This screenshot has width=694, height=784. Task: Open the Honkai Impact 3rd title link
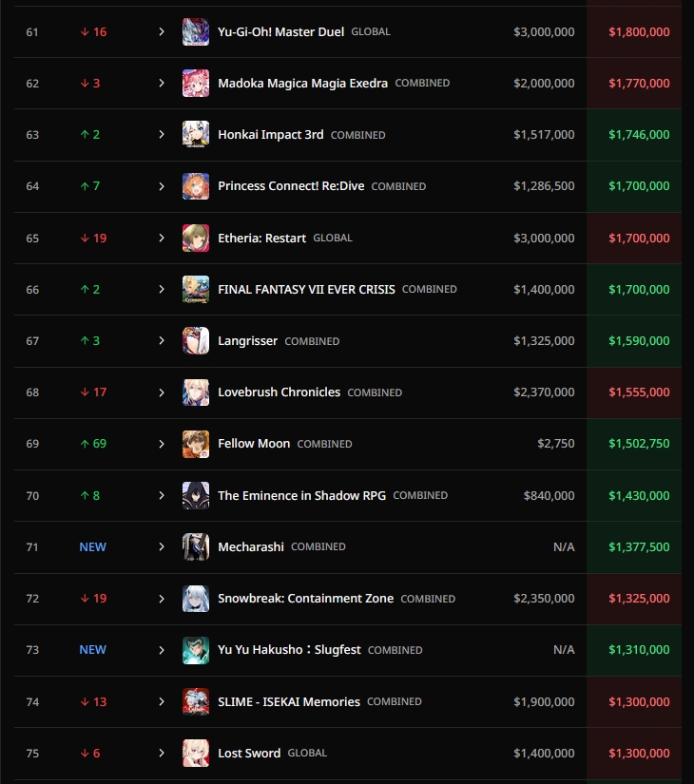271,135
